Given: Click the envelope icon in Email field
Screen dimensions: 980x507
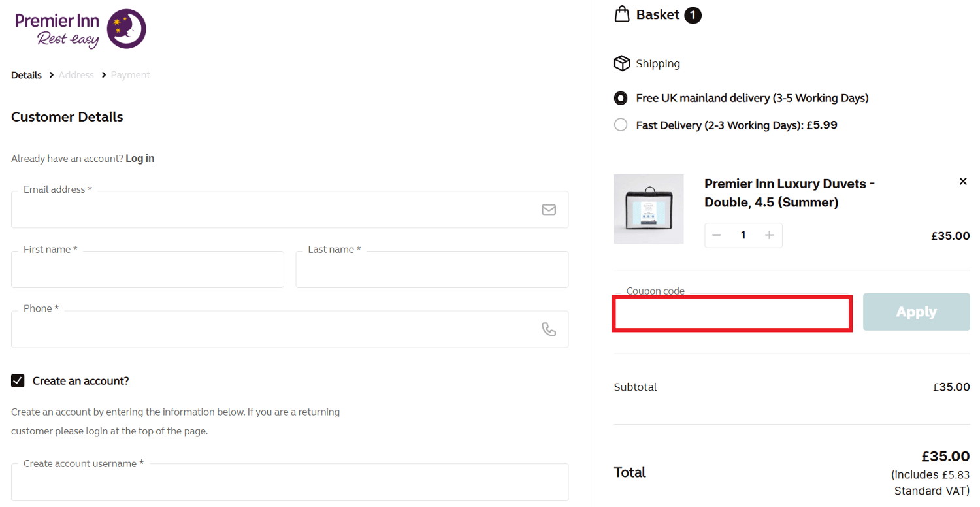Looking at the screenshot, I should click(x=549, y=210).
